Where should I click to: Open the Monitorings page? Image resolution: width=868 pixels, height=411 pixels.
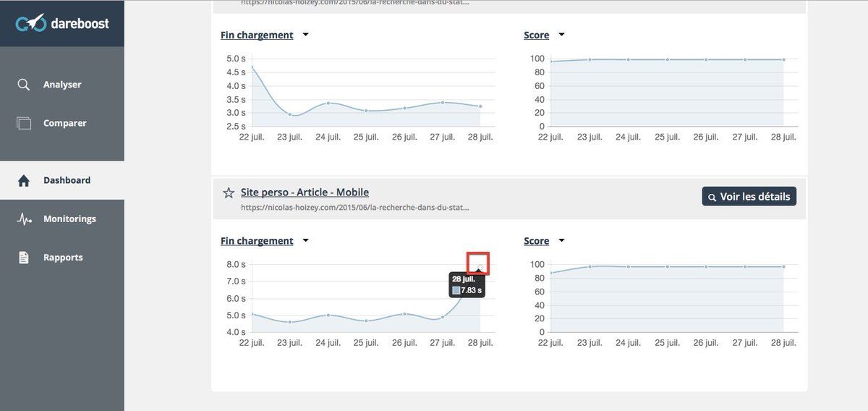click(x=69, y=219)
